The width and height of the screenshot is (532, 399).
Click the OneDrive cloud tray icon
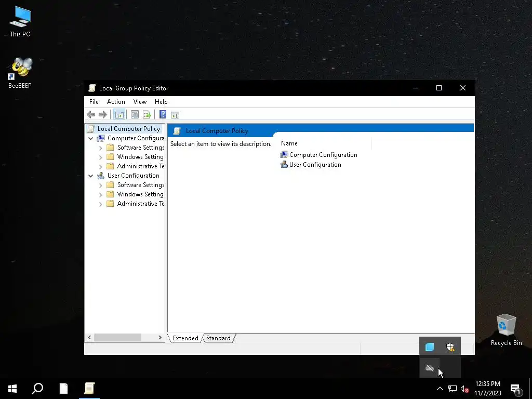tap(430, 368)
